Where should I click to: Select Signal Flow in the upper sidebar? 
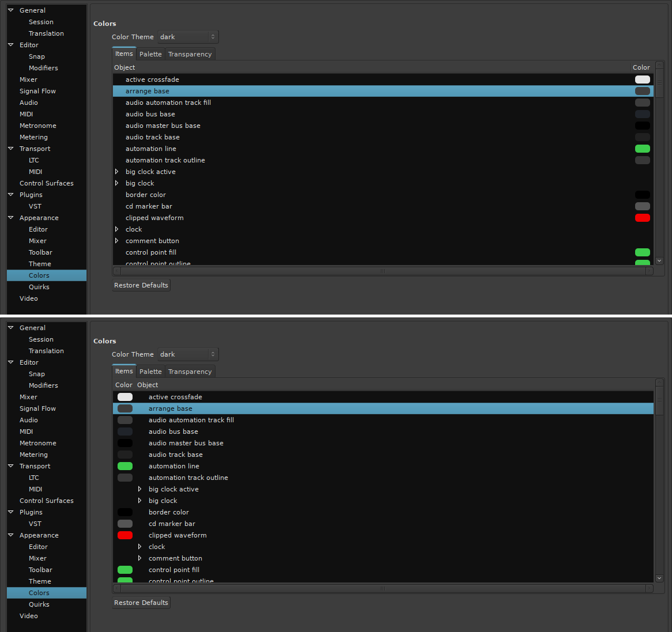pyautogui.click(x=37, y=91)
